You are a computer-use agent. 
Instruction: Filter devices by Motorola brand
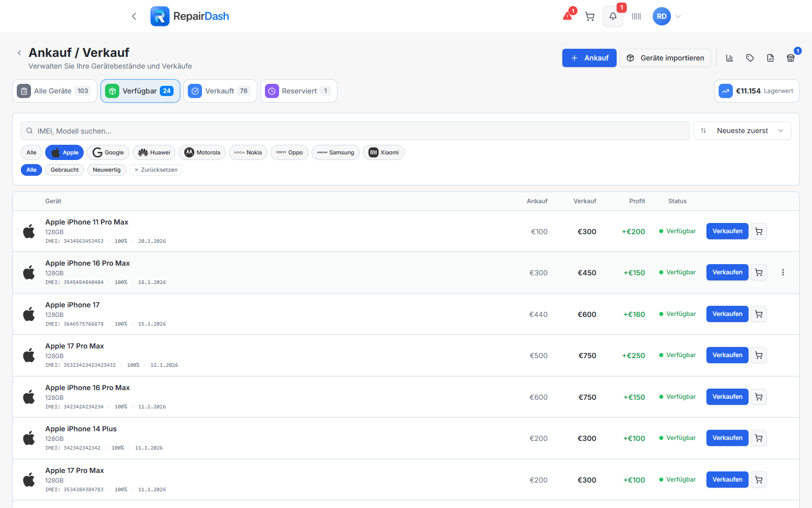coord(202,152)
